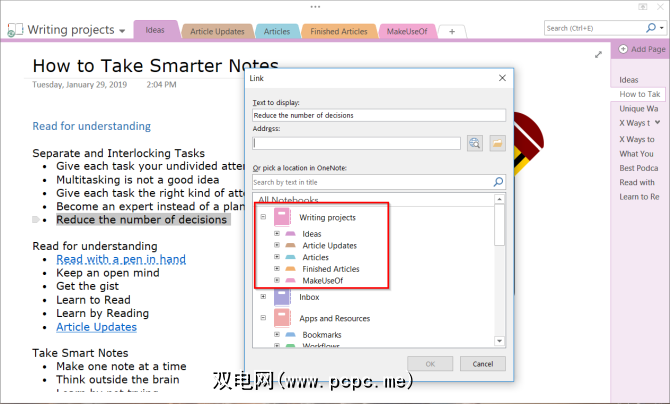
Task: Expand the Inbox notebook in the tree
Action: (x=263, y=296)
